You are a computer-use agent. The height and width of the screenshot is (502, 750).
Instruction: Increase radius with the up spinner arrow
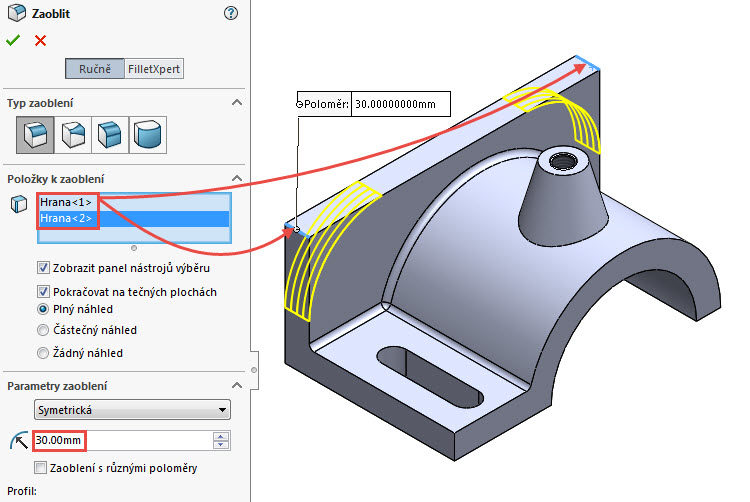coord(221,436)
